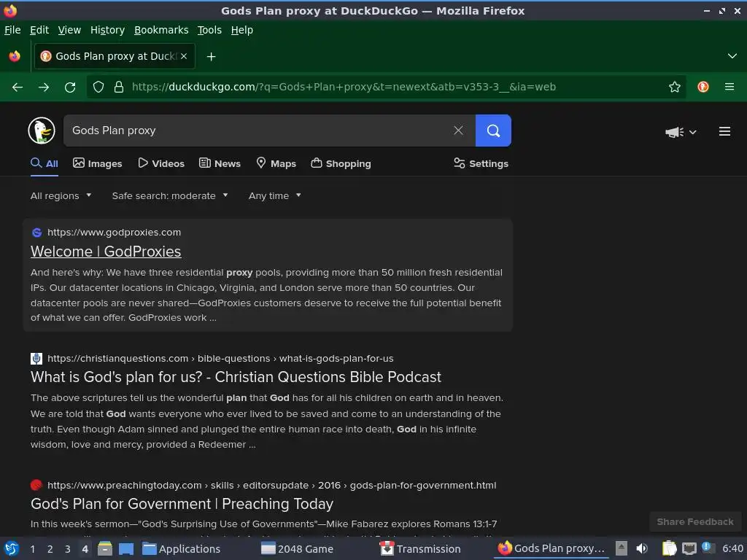Open the DuckDuckGo extension icon in toolbar

click(x=703, y=87)
